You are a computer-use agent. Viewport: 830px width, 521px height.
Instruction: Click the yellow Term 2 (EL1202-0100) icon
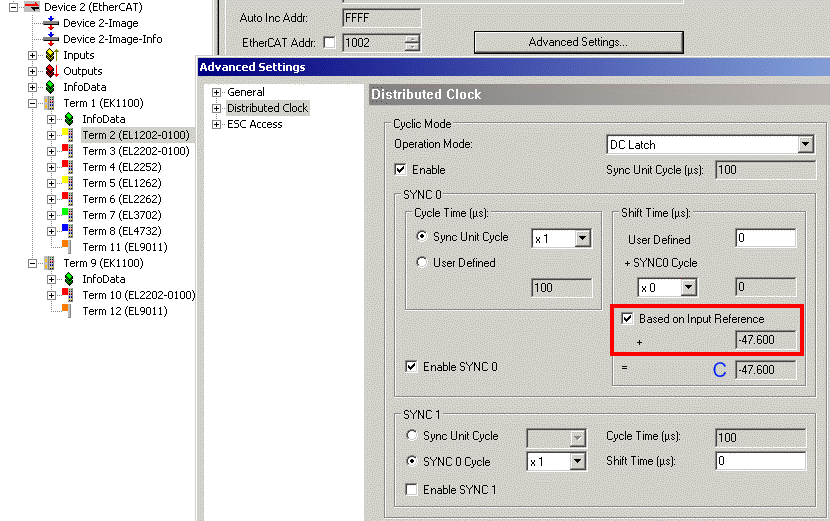(x=68, y=134)
